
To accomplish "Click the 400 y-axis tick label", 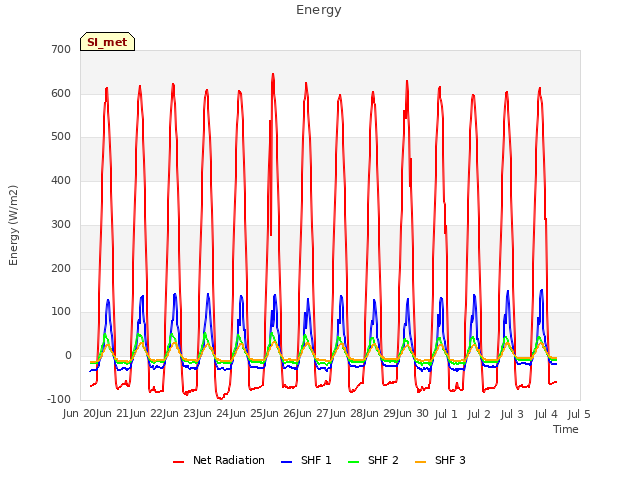I will pyautogui.click(x=61, y=180).
